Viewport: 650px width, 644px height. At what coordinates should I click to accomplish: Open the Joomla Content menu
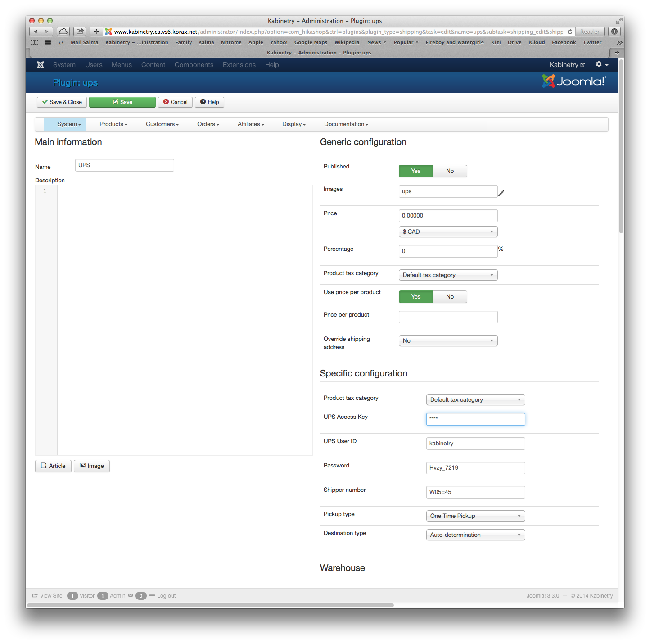pos(153,65)
